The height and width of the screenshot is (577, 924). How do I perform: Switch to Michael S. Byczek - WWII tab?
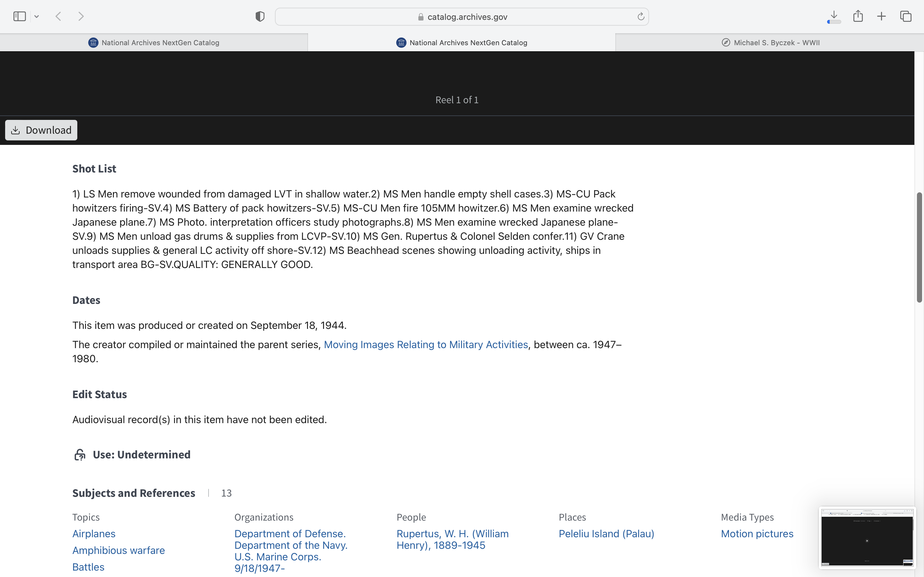coord(770,42)
